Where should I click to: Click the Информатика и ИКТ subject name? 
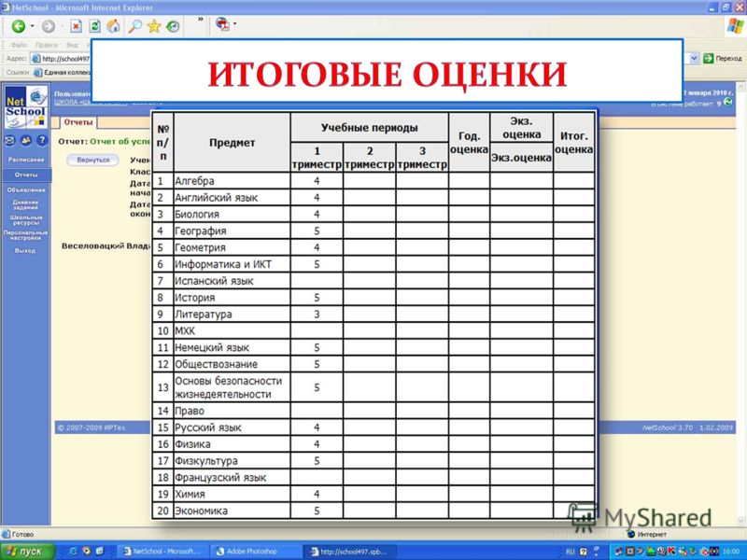pyautogui.click(x=223, y=264)
